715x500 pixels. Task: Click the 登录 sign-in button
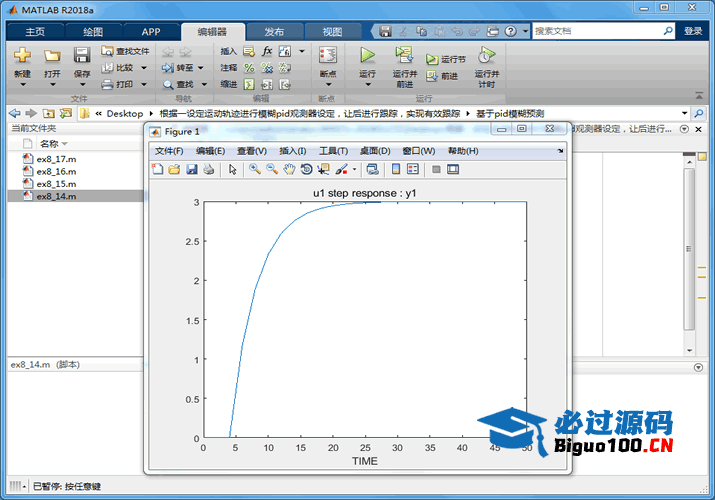click(x=693, y=31)
